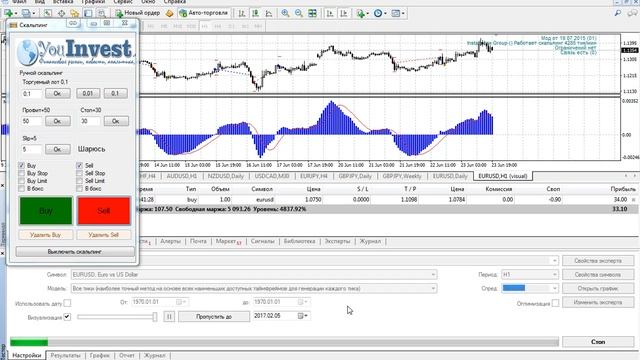Switch to the EURUSD,Daily chart tab
This screenshot has width=640, height=360.
point(450,176)
